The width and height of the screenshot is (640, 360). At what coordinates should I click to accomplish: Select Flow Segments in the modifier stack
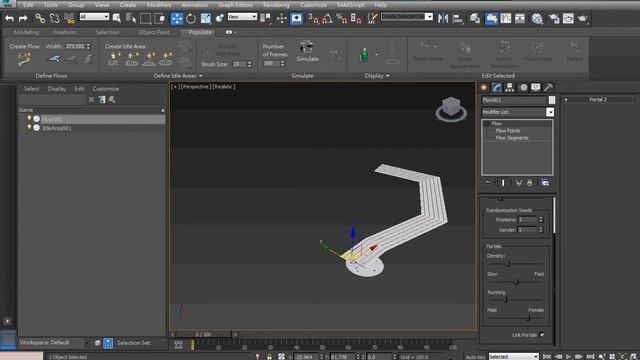tap(512, 138)
